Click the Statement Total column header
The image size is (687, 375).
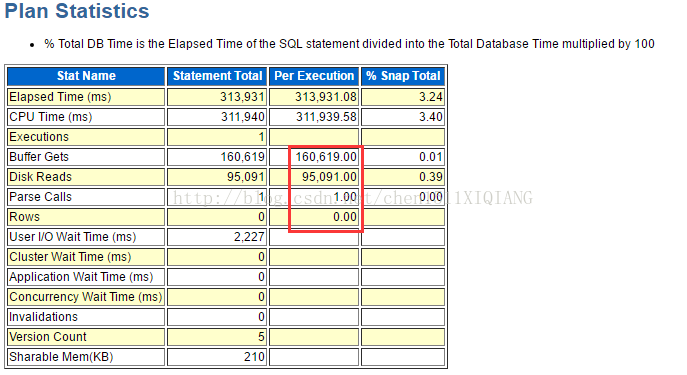[217, 76]
